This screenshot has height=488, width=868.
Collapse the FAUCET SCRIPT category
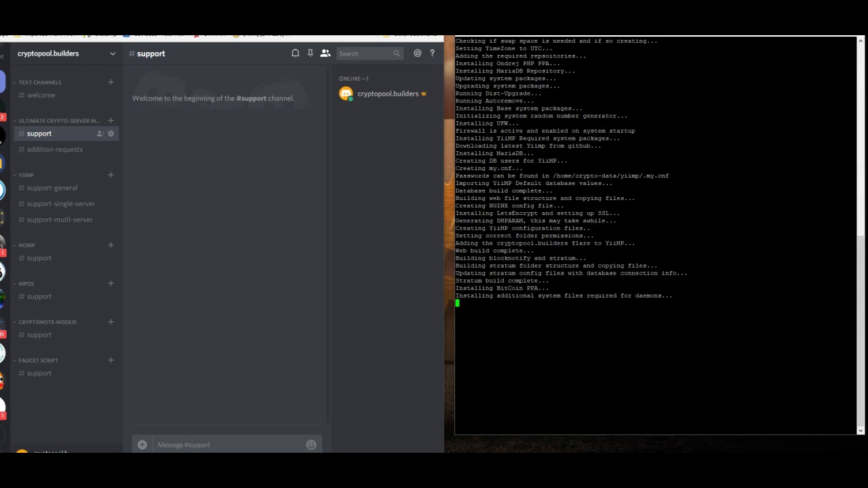point(35,360)
